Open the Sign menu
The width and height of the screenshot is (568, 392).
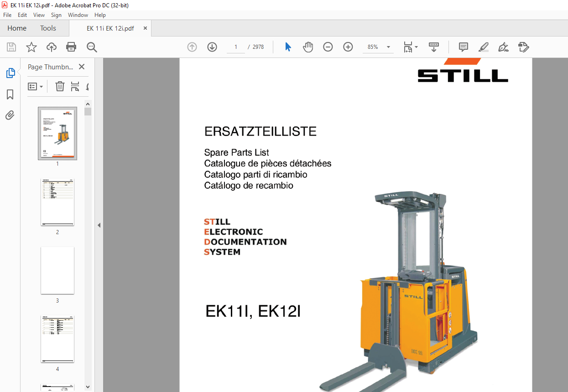[x=56, y=15]
